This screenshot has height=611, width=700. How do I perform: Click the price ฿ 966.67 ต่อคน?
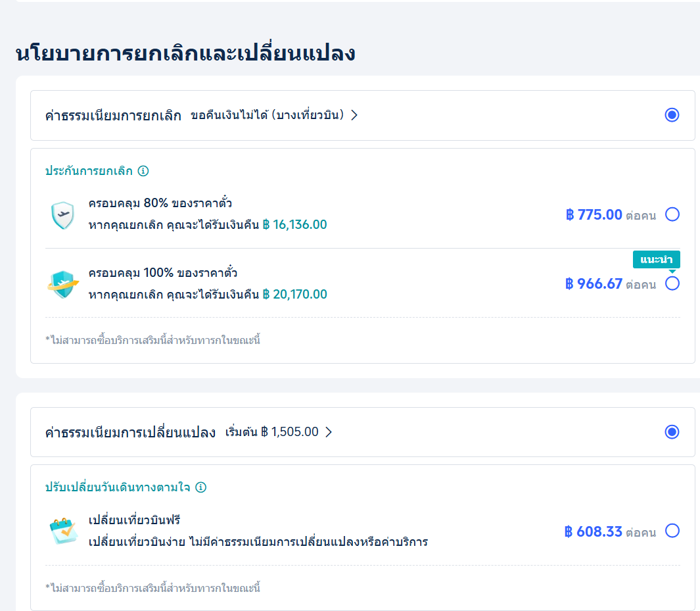tap(610, 284)
